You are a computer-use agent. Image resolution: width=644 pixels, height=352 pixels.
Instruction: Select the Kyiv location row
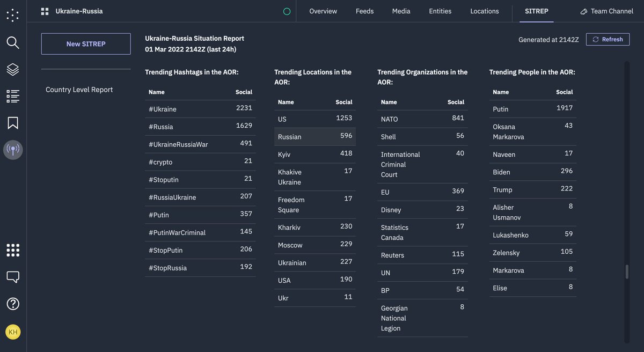click(x=315, y=155)
